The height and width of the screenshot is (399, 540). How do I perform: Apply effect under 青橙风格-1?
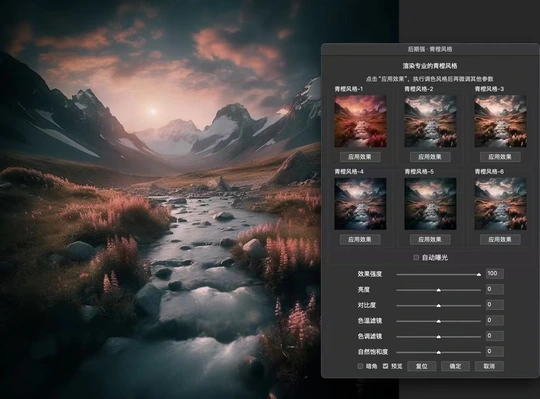pos(360,157)
